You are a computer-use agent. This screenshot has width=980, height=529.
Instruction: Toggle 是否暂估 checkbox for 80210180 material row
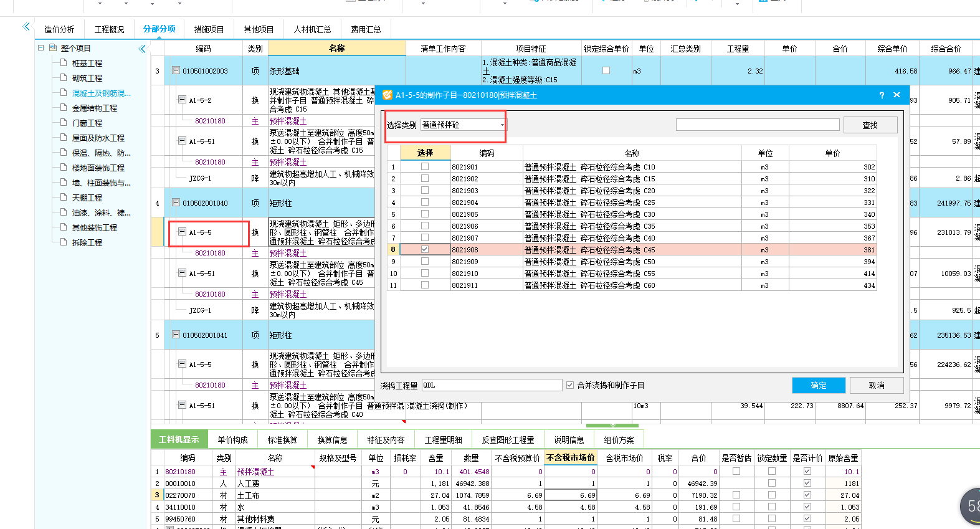tap(736, 471)
